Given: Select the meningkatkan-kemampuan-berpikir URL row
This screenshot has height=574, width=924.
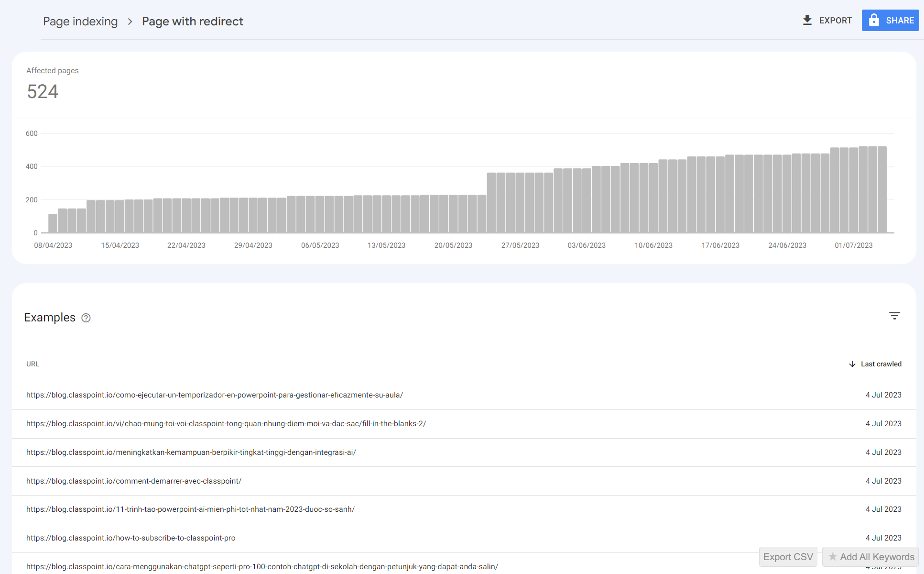Looking at the screenshot, I should [x=191, y=453].
